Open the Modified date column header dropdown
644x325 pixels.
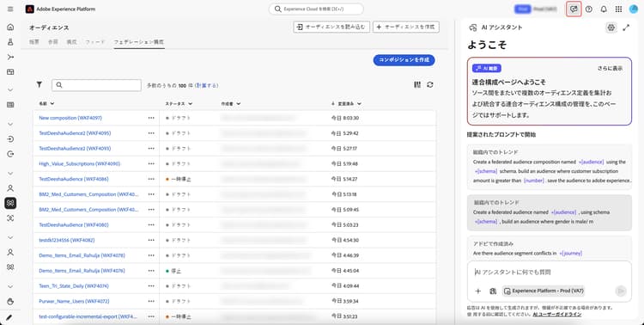coord(359,104)
